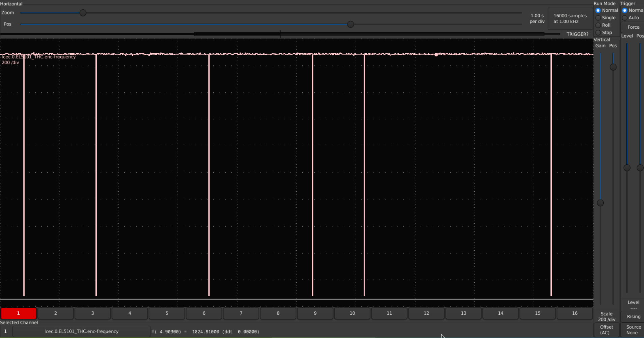This screenshot has width=644, height=338.
Task: Select channel 3 button
Action: pyautogui.click(x=93, y=313)
